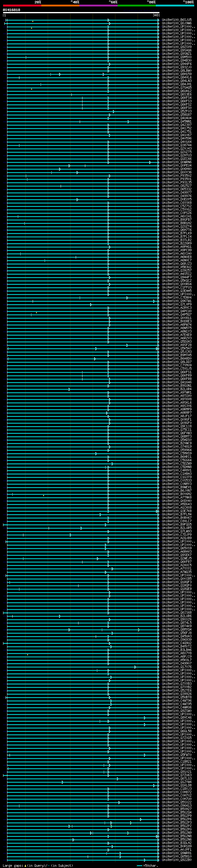Select hit UniRef100_Q6UA12
Viewport: 197px width, 868px height.
[177, 91]
